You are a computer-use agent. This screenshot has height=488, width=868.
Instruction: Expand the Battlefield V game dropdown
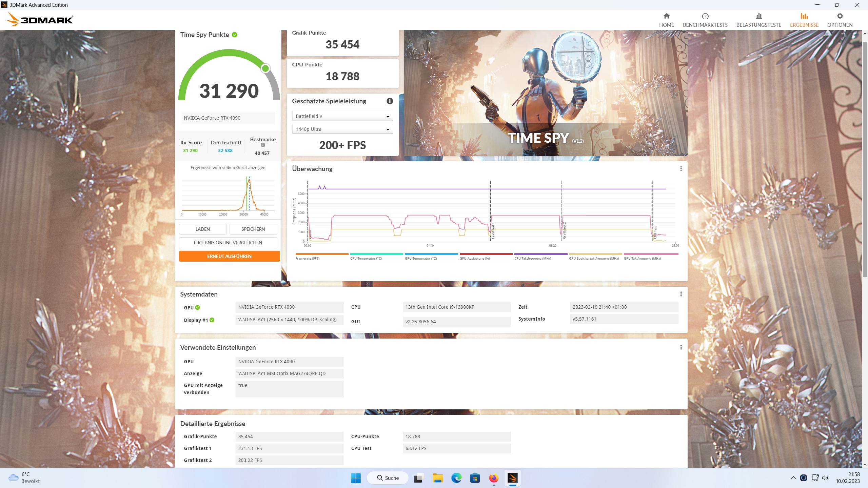pos(342,116)
